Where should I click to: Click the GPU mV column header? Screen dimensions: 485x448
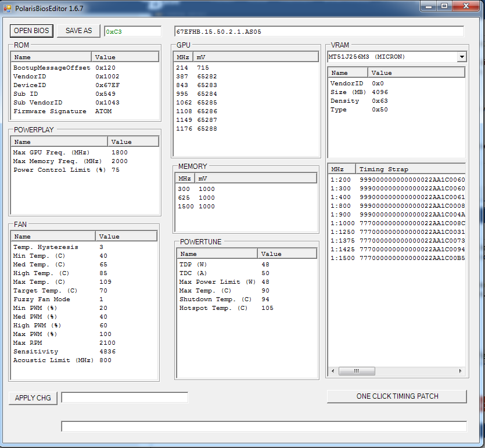pos(256,57)
